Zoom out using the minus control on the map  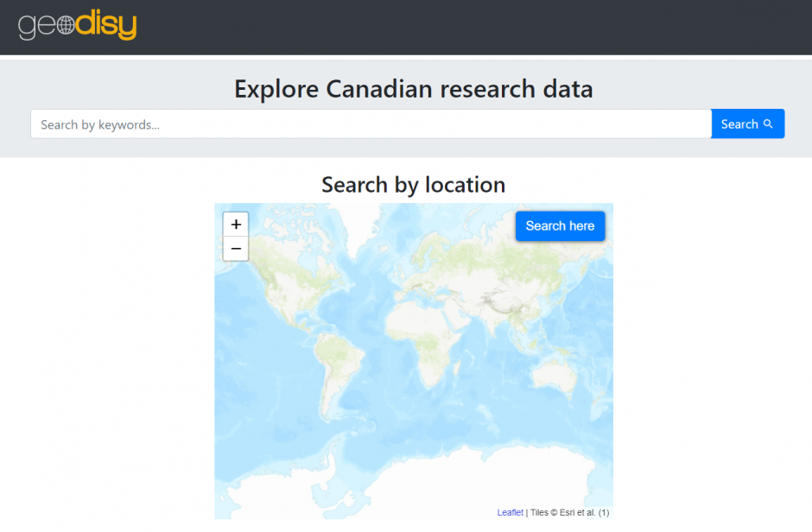235,249
